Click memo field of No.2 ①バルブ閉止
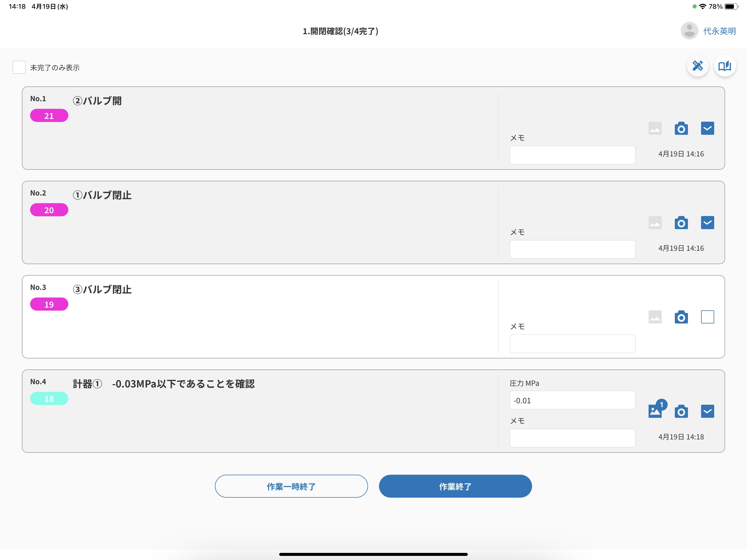Screen dimensions: 747x560 point(572,249)
